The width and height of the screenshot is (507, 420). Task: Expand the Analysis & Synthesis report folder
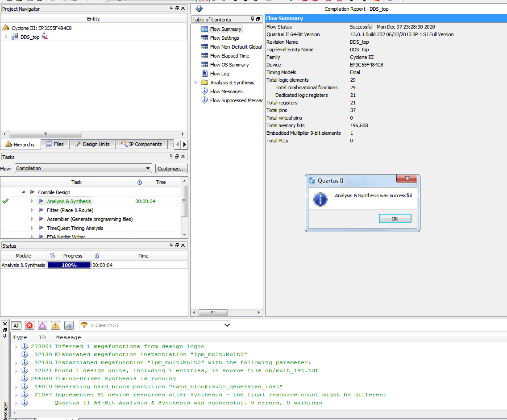pyautogui.click(x=195, y=83)
